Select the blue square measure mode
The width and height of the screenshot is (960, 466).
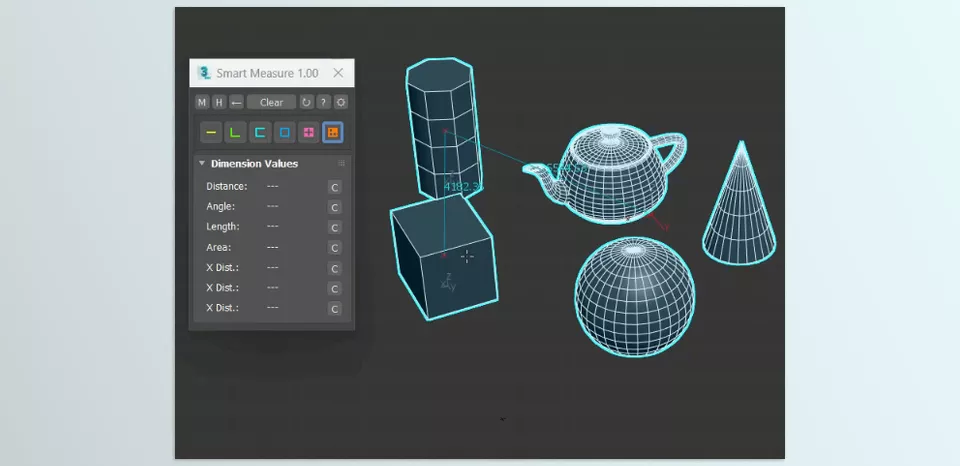pos(285,132)
